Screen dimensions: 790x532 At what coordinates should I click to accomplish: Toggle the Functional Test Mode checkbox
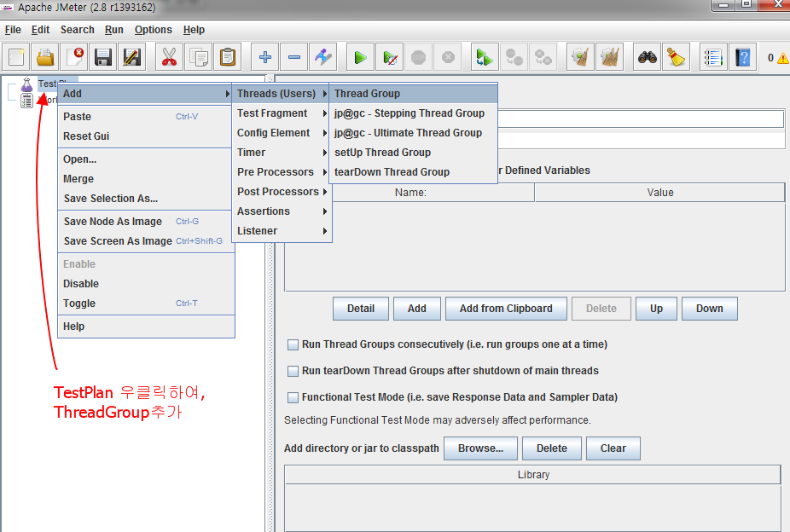(x=293, y=397)
